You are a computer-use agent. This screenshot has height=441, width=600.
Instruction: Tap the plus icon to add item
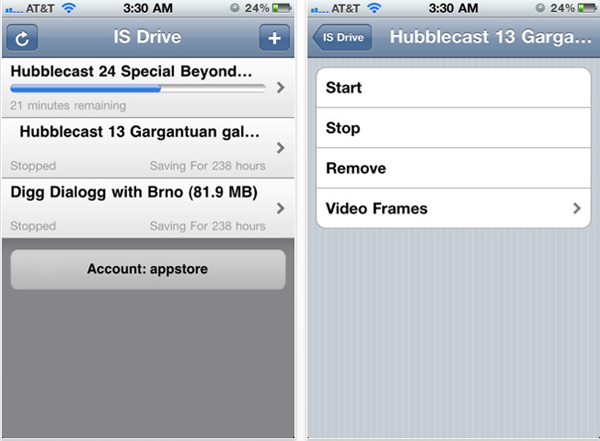(x=274, y=38)
